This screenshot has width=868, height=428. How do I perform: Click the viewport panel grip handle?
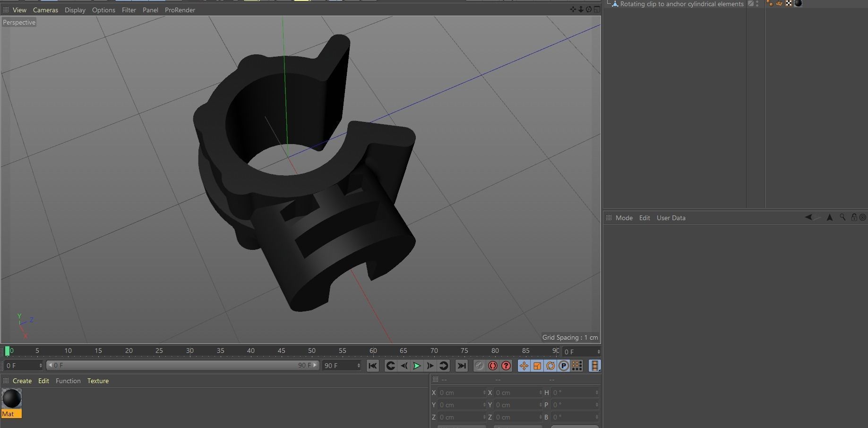[x=6, y=9]
